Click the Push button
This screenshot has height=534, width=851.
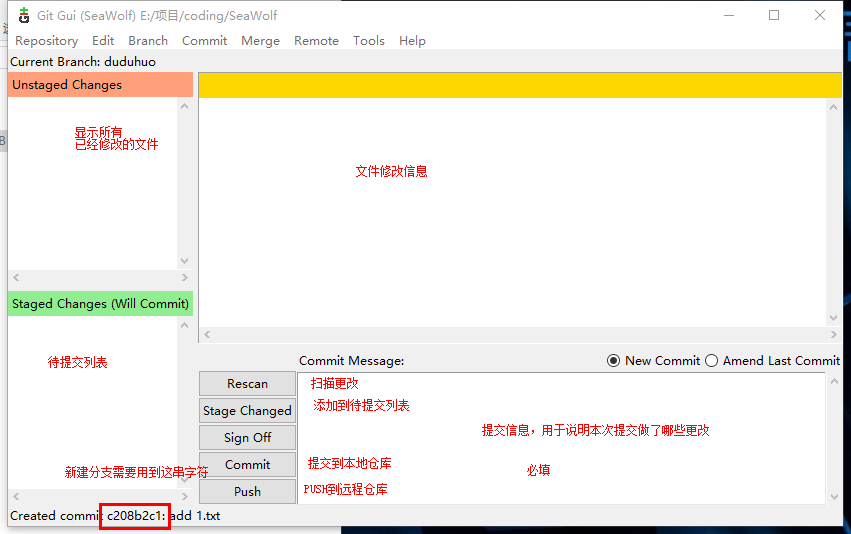pos(247,491)
